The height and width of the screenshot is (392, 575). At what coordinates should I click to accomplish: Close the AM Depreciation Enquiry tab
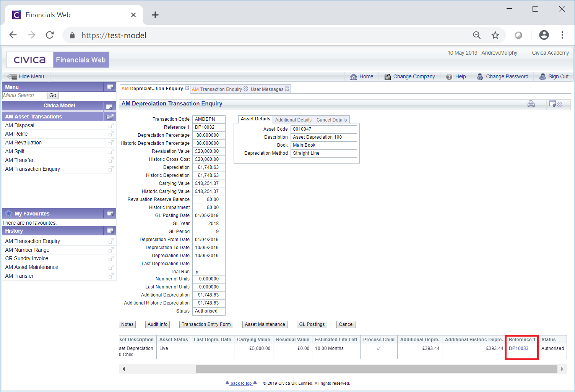[187, 88]
